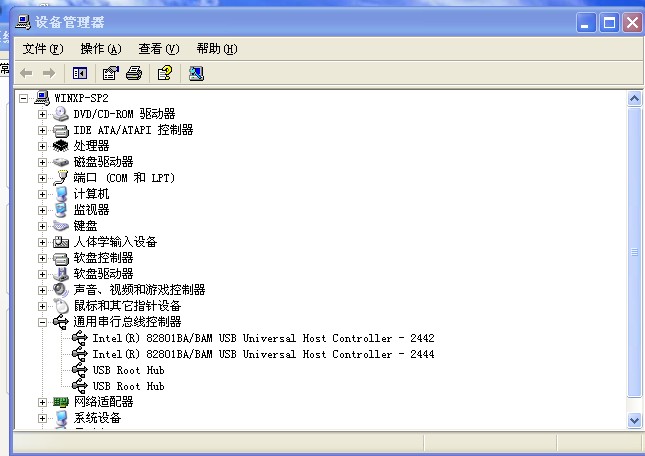
Task: Expand the 系统设备 node
Action: [x=42, y=419]
